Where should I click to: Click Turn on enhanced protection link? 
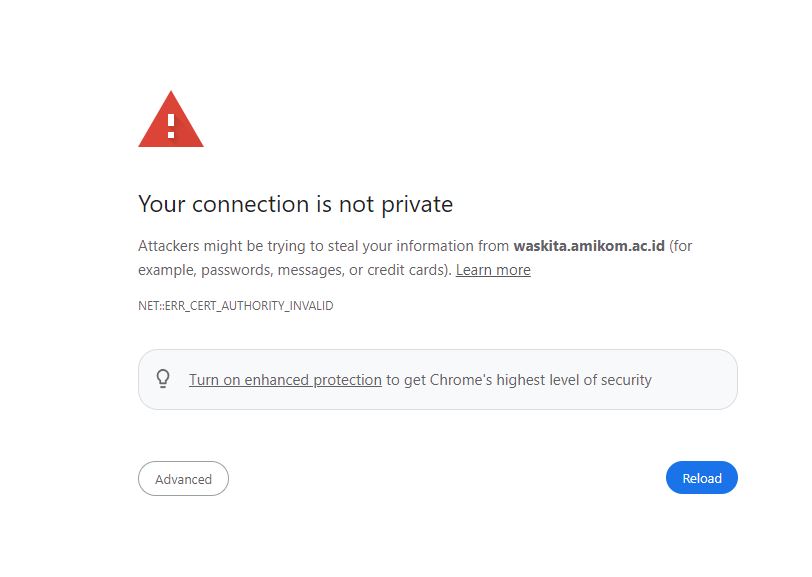[285, 380]
